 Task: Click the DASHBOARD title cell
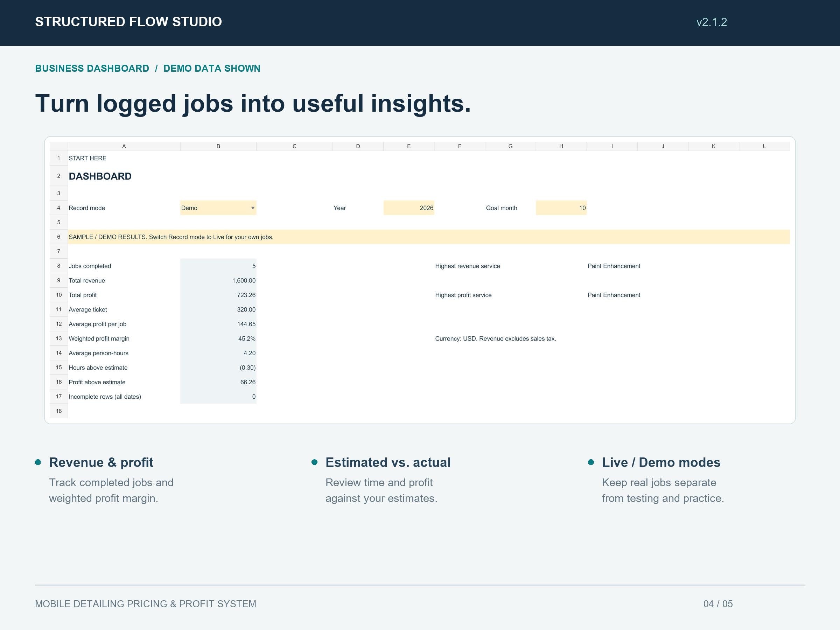100,176
